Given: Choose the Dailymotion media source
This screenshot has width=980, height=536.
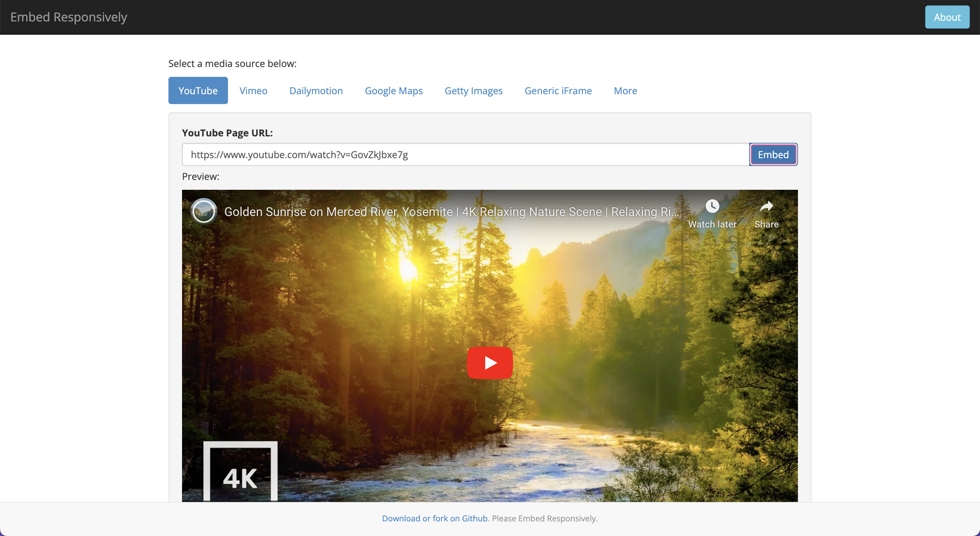Looking at the screenshot, I should [316, 91].
